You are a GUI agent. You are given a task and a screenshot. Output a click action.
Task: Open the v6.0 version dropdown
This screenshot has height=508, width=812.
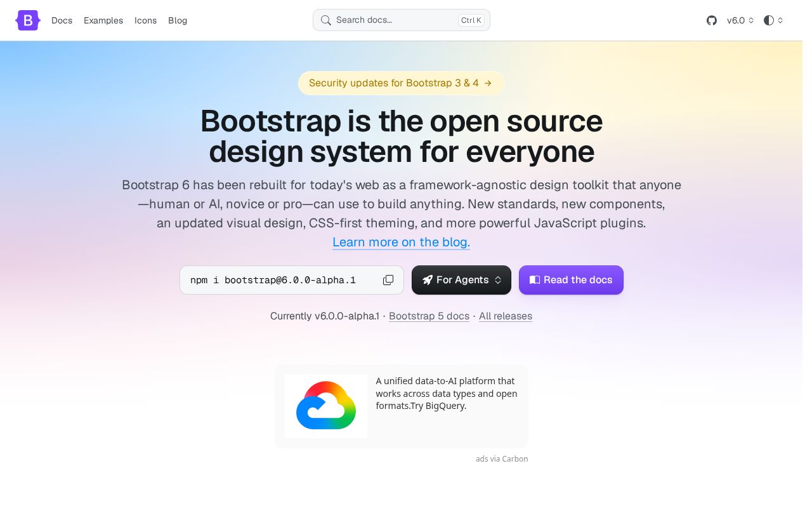point(740,20)
